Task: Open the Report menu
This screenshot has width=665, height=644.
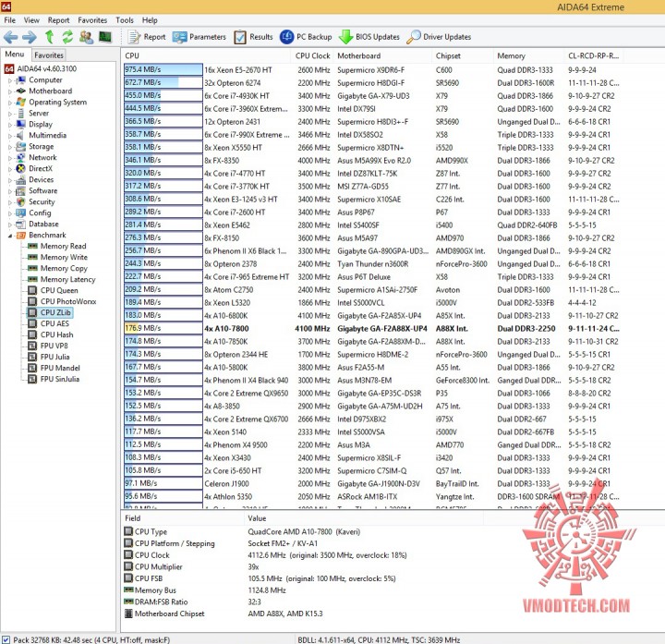Action: (58, 20)
